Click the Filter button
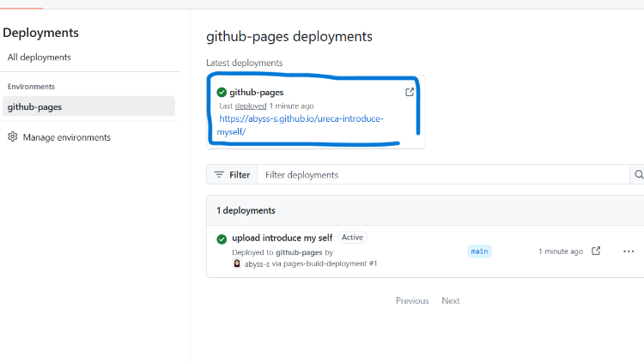Screen dimensions: 644x363 pyautogui.click(x=232, y=174)
